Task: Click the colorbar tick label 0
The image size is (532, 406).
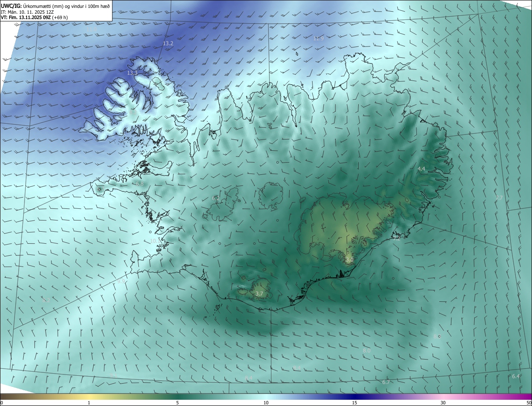Action: pos(2,403)
